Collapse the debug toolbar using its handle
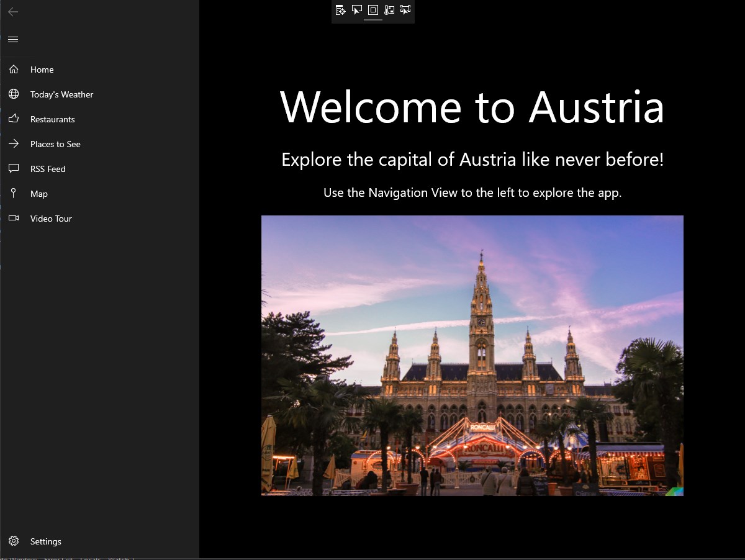This screenshot has width=745, height=560. click(372, 20)
